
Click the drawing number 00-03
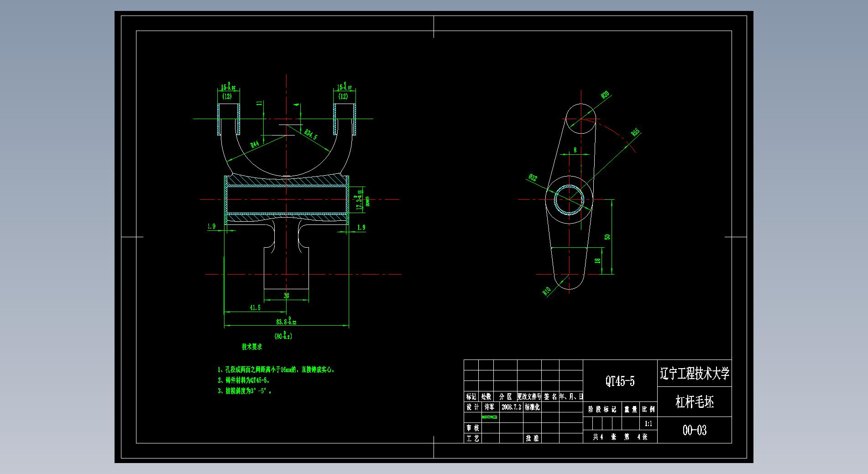point(695,430)
